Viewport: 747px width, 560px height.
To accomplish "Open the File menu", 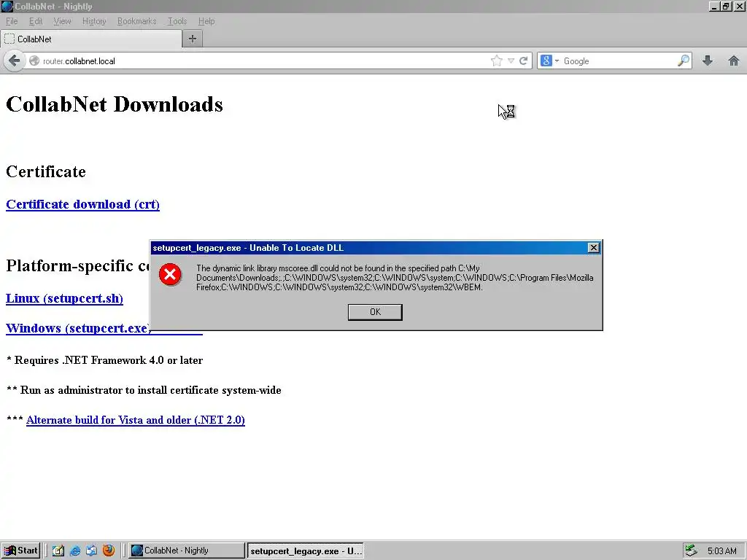I will (x=12, y=21).
